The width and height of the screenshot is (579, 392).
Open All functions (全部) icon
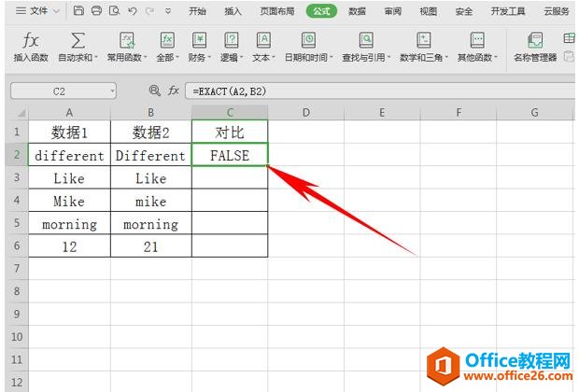tap(167, 40)
